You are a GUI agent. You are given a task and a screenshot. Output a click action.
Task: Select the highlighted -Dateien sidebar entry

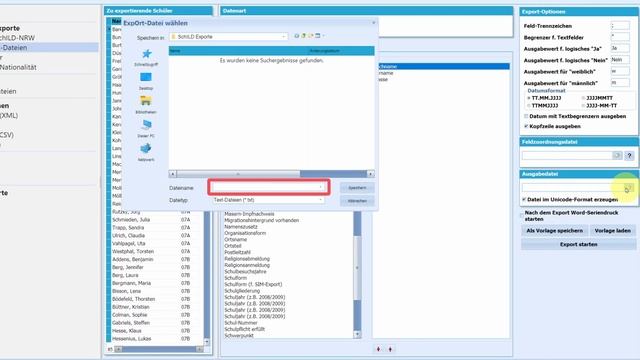tap(48, 48)
